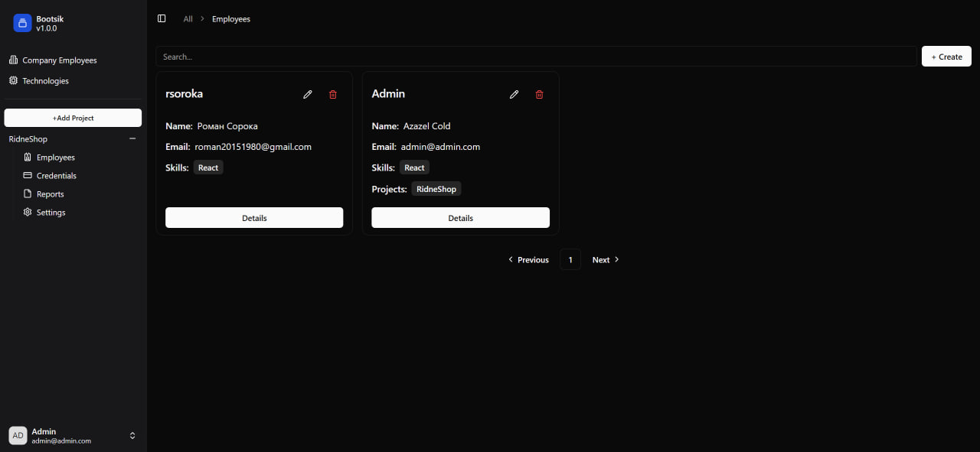Click the rsoroka card title
This screenshot has width=980, height=452.
coord(184,94)
